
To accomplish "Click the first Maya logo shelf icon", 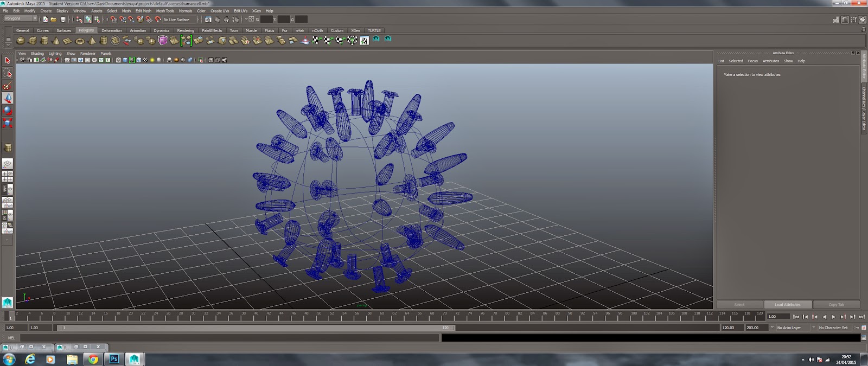I will pos(376,39).
